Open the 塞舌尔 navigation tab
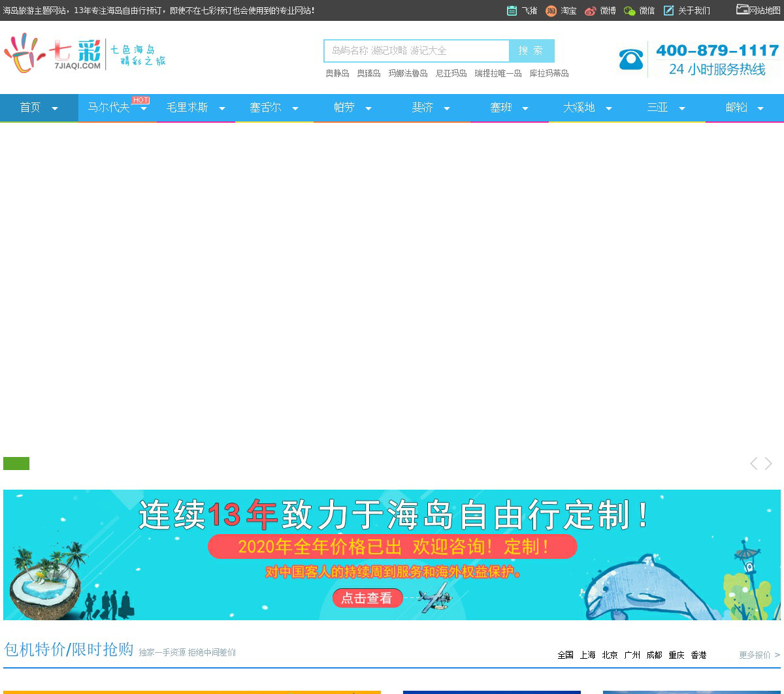Viewport: 784px width, 694px height. click(274, 108)
